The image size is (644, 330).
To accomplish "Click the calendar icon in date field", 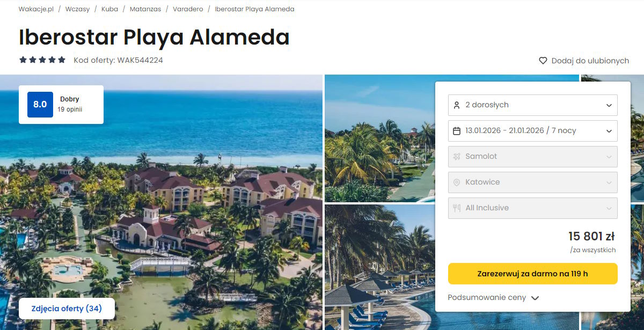I will coord(457,131).
